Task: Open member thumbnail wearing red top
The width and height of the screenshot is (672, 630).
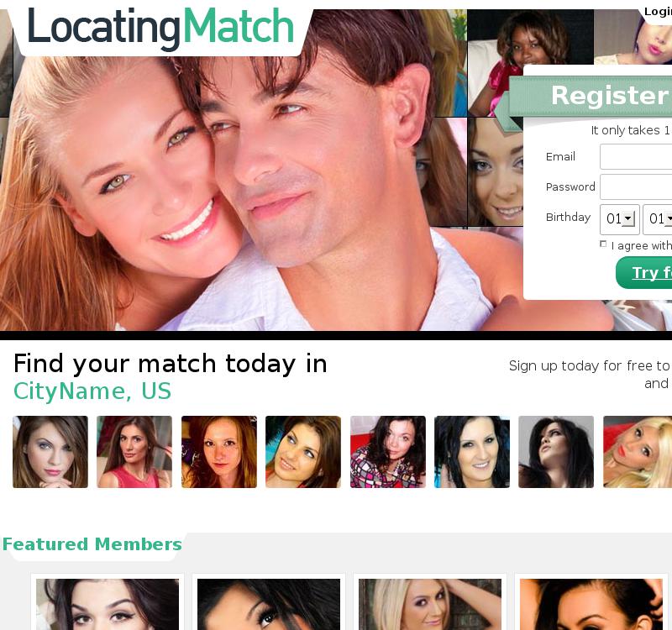Action: click(134, 452)
